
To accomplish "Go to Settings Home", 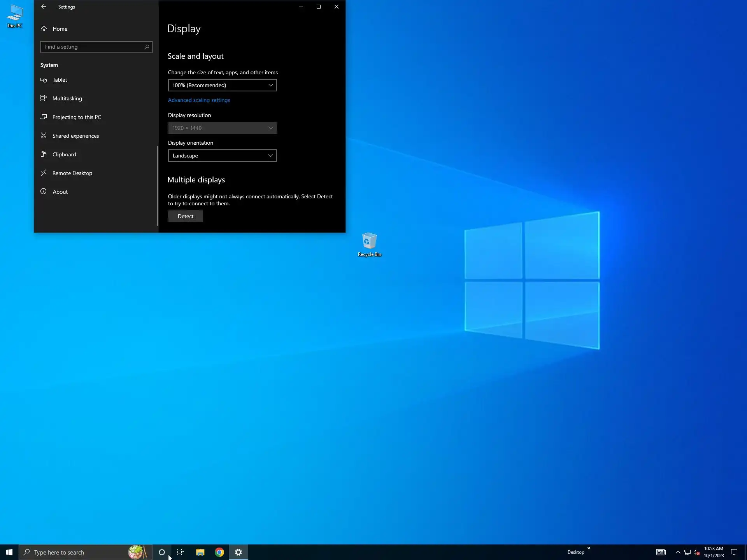I will click(x=60, y=29).
